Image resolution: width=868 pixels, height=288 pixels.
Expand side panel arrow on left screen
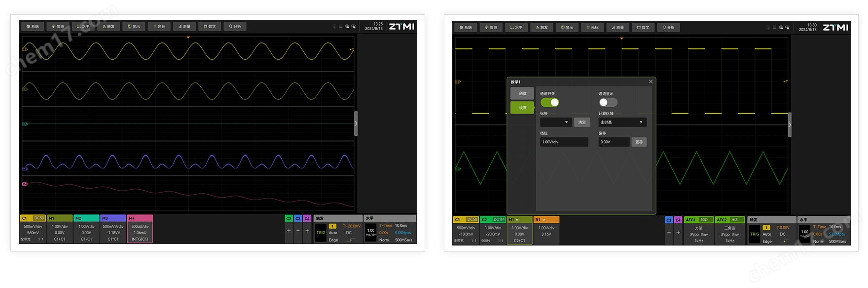click(356, 123)
